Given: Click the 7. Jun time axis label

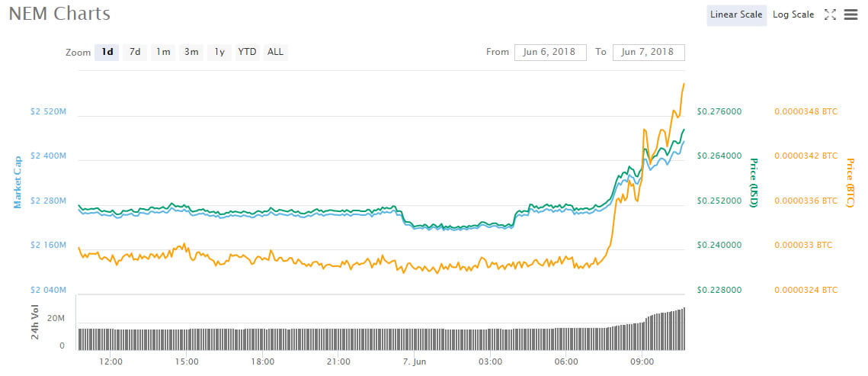Looking at the screenshot, I should [x=415, y=362].
